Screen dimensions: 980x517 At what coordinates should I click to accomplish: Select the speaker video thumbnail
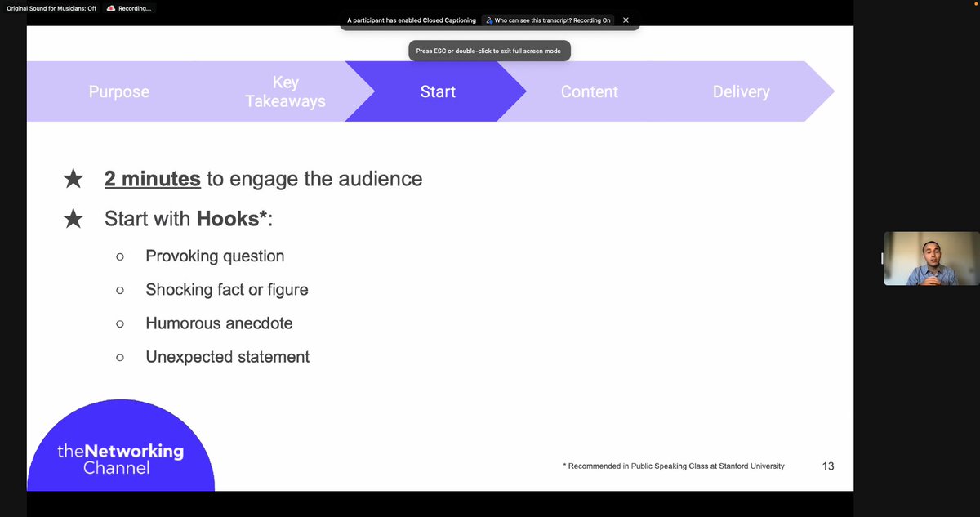(x=932, y=258)
